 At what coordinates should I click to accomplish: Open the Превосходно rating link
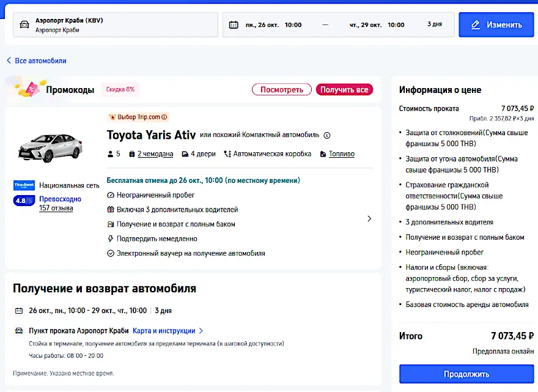point(60,199)
